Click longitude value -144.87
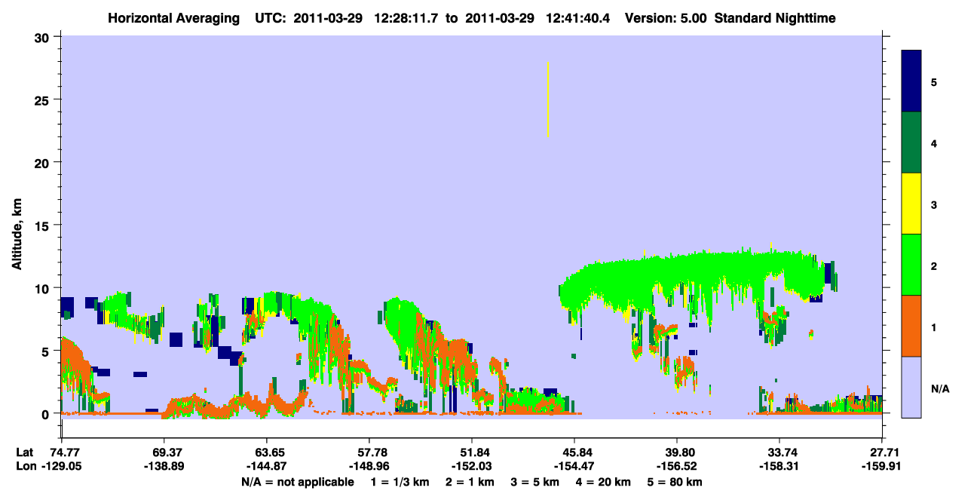Image resolution: width=980 pixels, height=503 pixels. 266,467
